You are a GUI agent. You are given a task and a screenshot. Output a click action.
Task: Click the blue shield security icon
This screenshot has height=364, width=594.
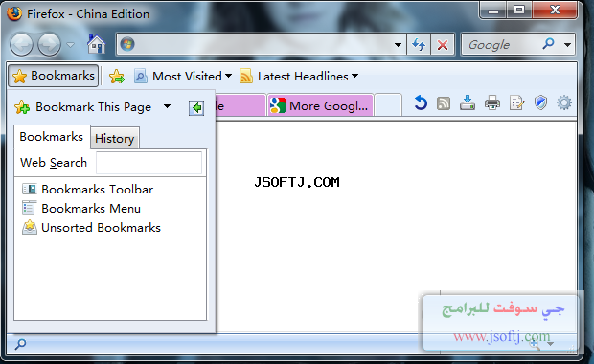(x=540, y=102)
